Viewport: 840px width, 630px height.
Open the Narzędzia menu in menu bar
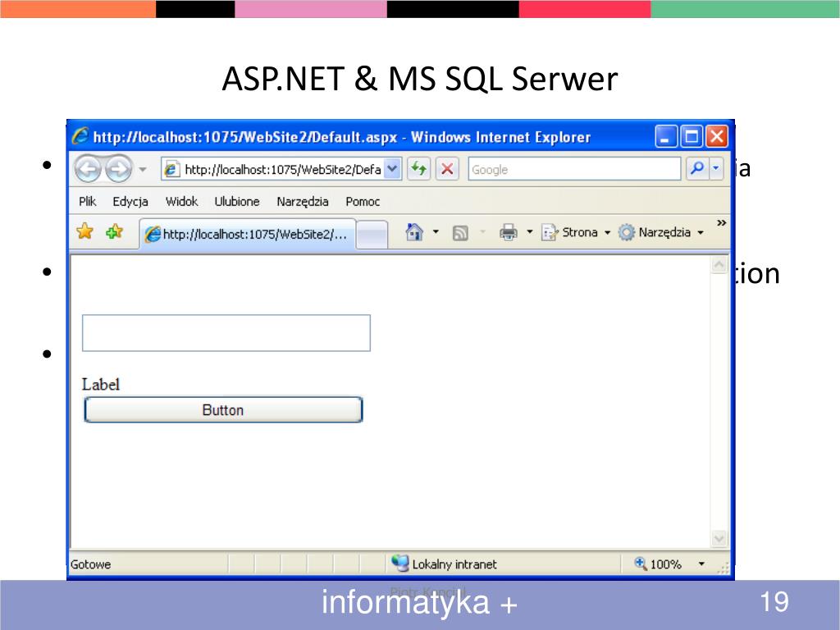click(302, 202)
